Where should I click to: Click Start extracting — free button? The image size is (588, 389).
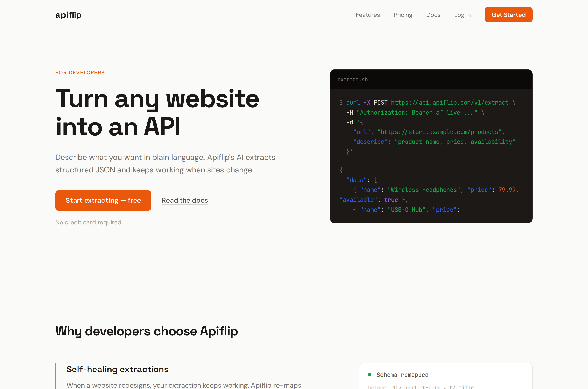[103, 201]
